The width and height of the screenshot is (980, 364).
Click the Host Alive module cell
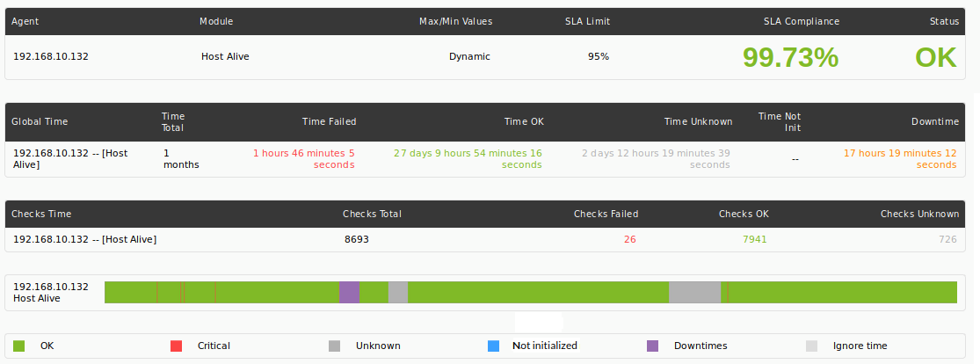coord(225,56)
